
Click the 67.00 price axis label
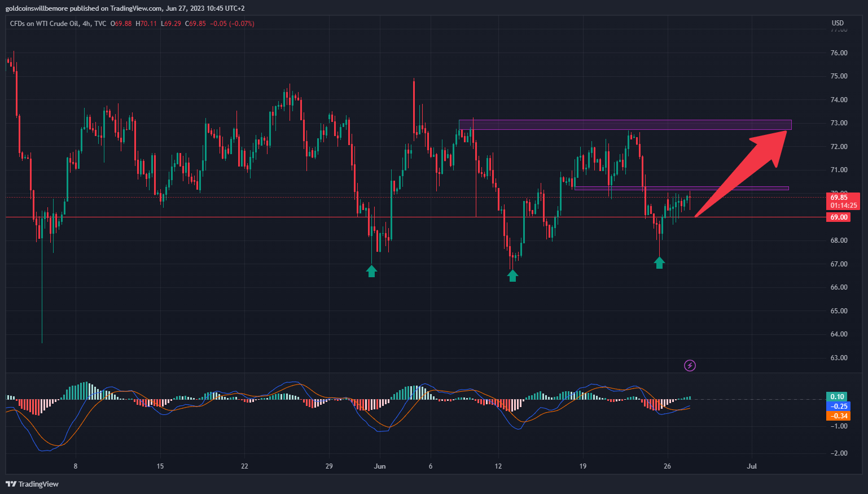pos(839,264)
